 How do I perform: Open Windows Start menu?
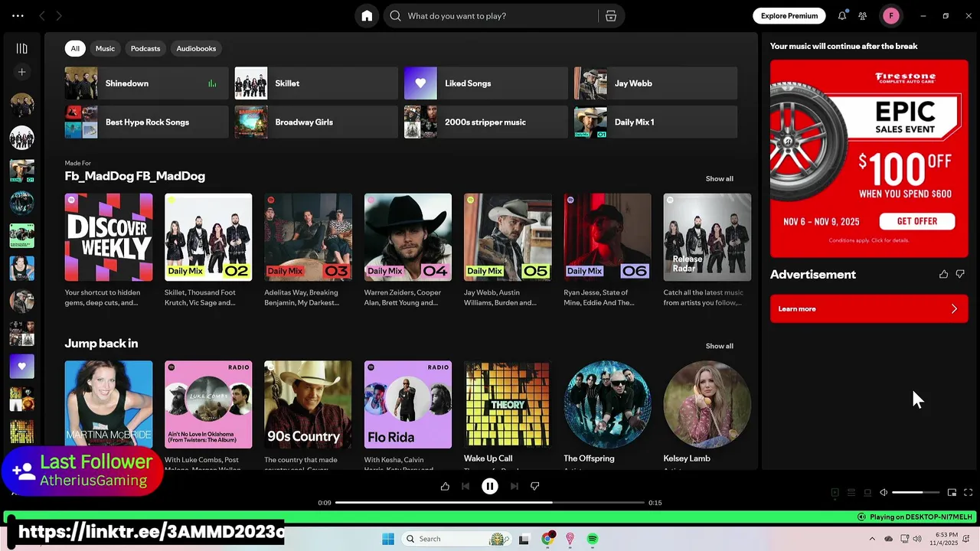[388, 539]
